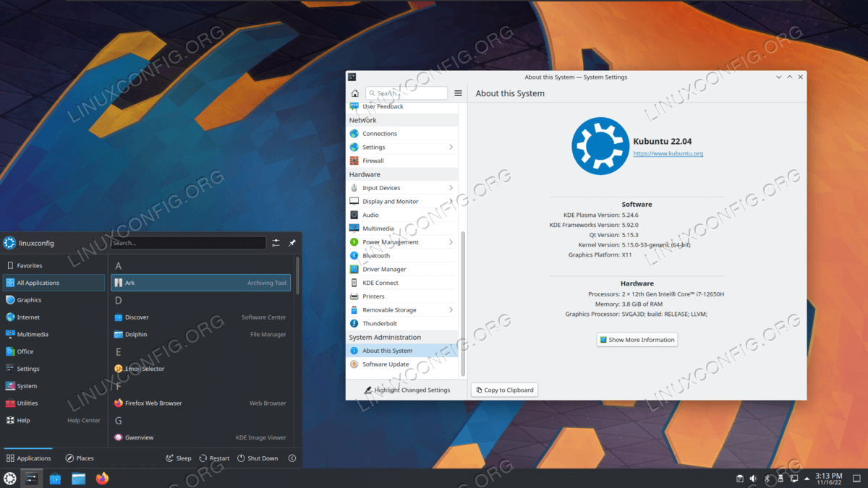Open KDE Connect settings
Screen dimensions: 868x488
(x=402, y=283)
